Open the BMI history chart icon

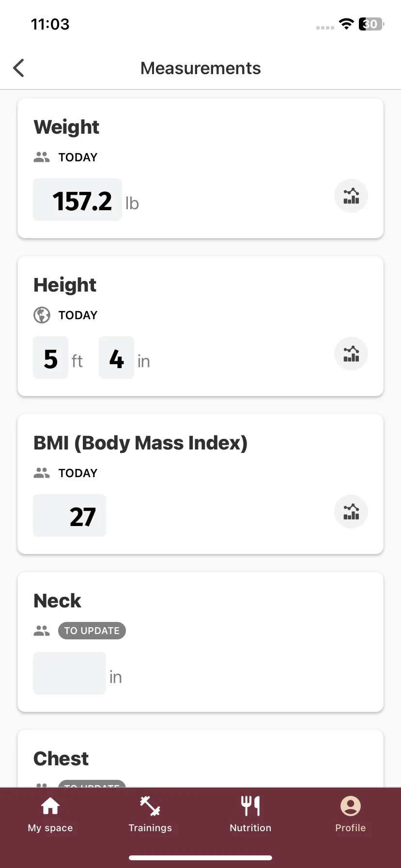(x=351, y=511)
